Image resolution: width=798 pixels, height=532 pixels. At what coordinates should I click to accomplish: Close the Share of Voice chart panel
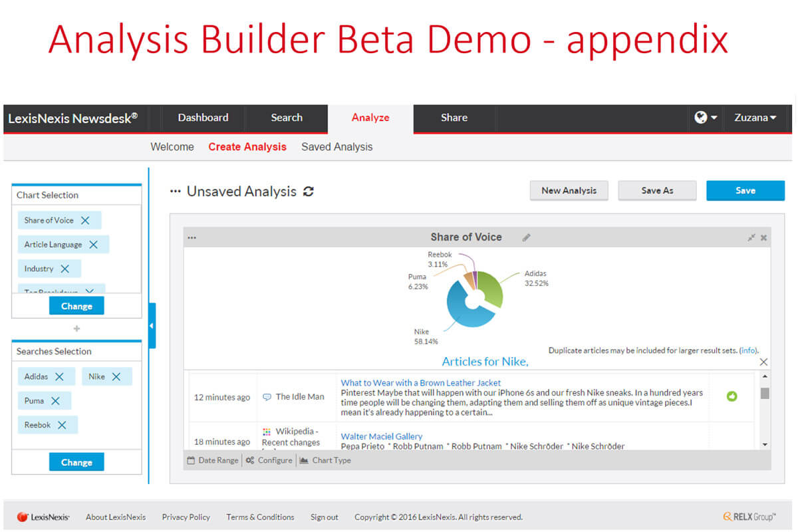[763, 237]
